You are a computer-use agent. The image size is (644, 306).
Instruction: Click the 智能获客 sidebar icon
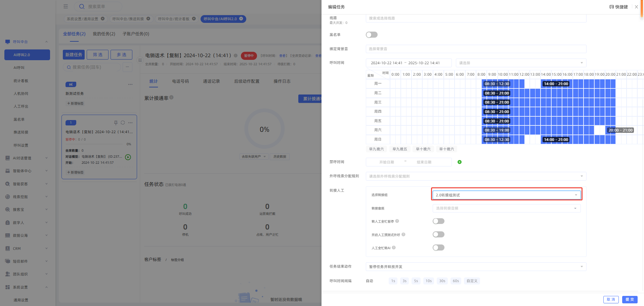[x=7, y=184]
